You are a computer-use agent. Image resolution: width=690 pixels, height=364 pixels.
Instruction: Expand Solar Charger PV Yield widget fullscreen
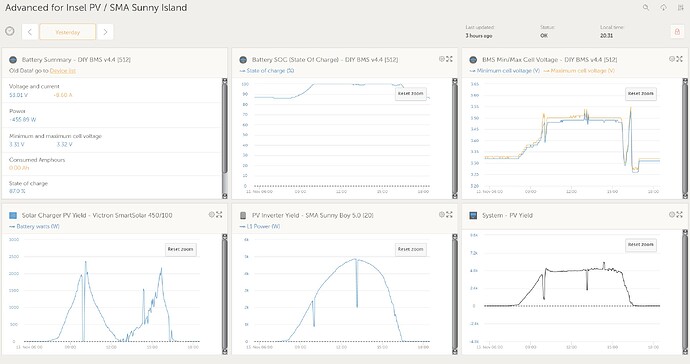click(219, 215)
